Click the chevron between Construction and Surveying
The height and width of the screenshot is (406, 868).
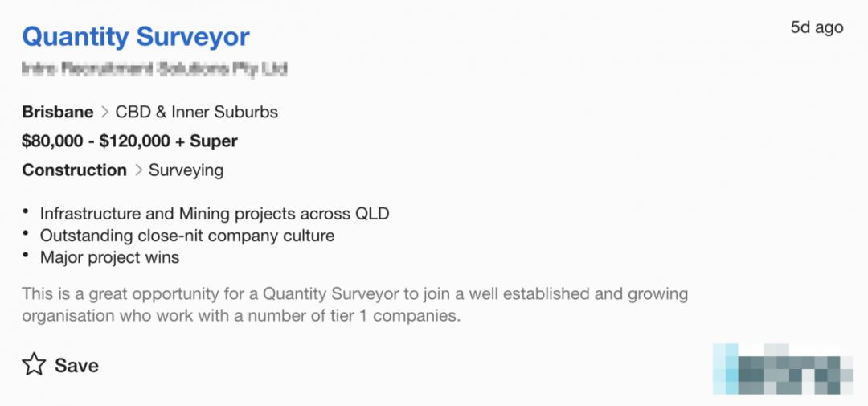coord(137,170)
